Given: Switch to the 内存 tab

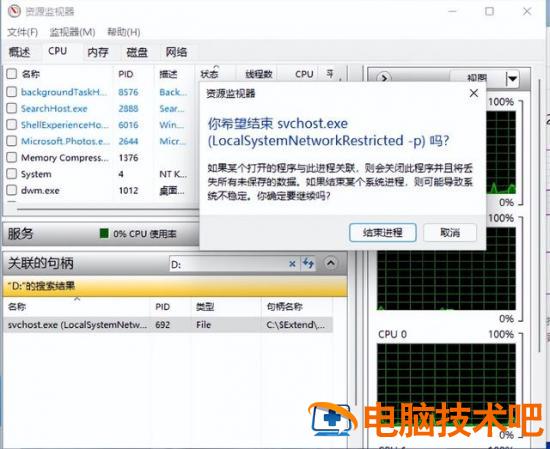Looking at the screenshot, I should pyautogui.click(x=98, y=52).
